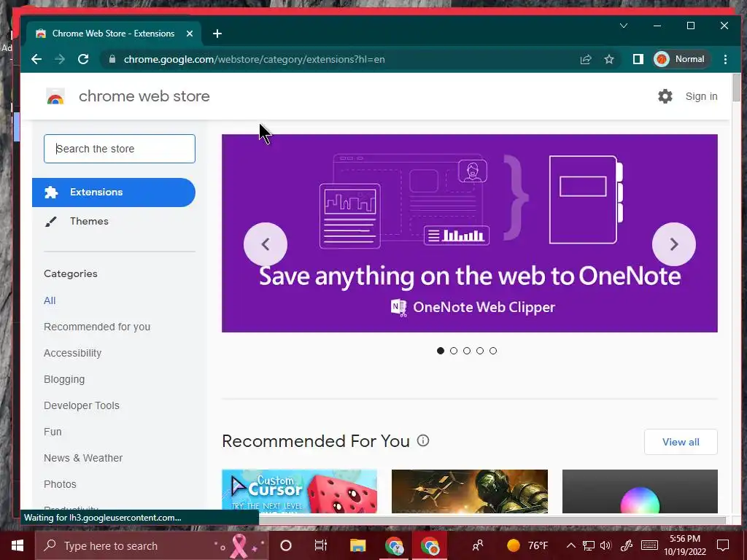The image size is (747, 560).
Task: Share this page using the share icon
Action: tap(586, 59)
